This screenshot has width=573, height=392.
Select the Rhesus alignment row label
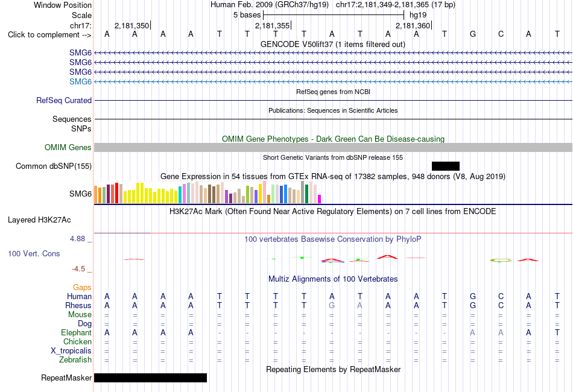point(78,305)
